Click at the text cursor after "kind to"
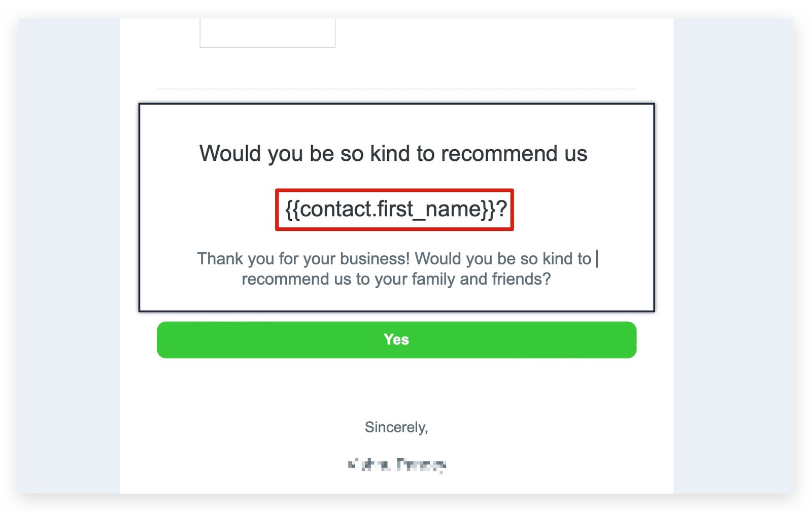 point(597,259)
